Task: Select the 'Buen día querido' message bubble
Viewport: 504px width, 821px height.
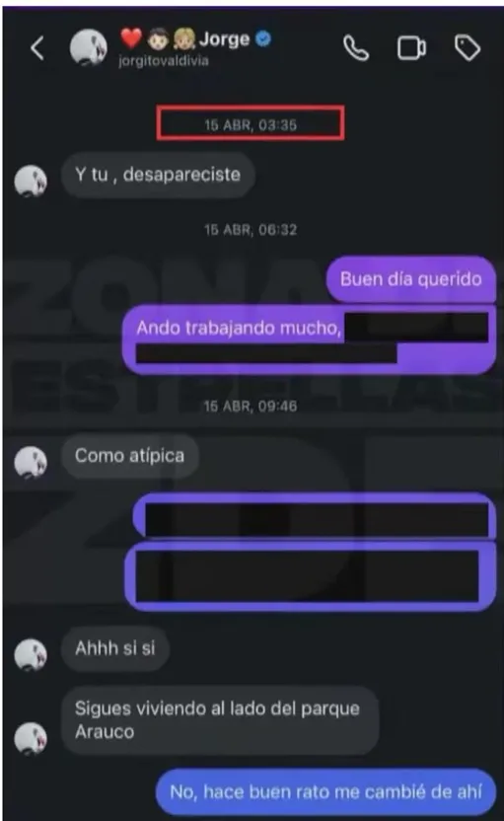Action: pyautogui.click(x=411, y=279)
